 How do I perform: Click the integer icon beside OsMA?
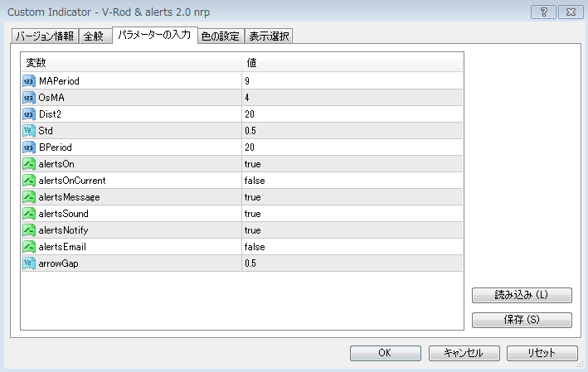click(29, 98)
